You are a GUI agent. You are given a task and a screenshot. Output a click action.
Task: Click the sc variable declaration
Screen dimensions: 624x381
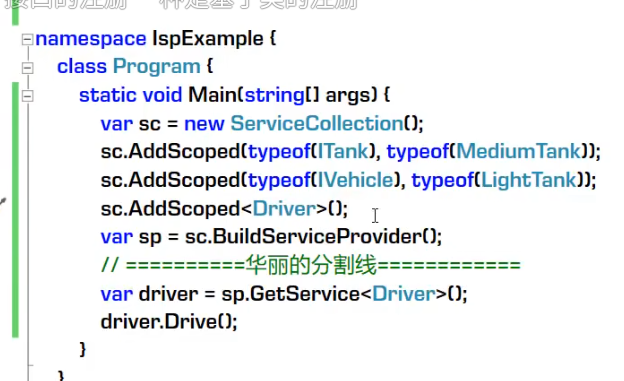tap(150, 125)
